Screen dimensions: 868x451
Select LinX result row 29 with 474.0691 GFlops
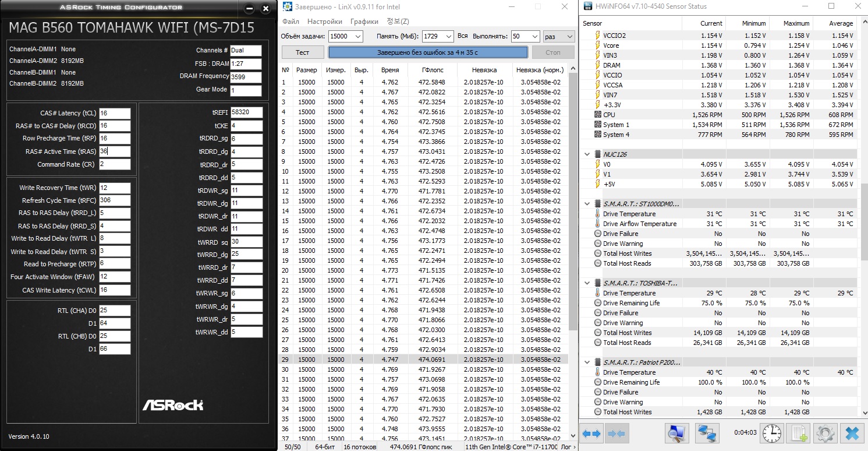pyautogui.click(x=424, y=360)
